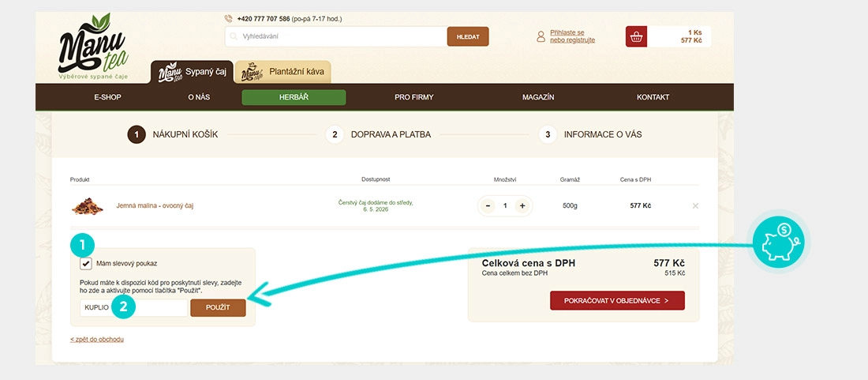868x380 pixels.
Task: Click the Manu tea logo
Action: tap(93, 47)
